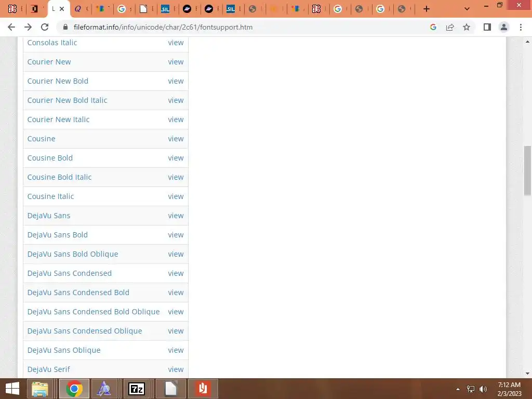Open the Cousine font link

point(42,139)
